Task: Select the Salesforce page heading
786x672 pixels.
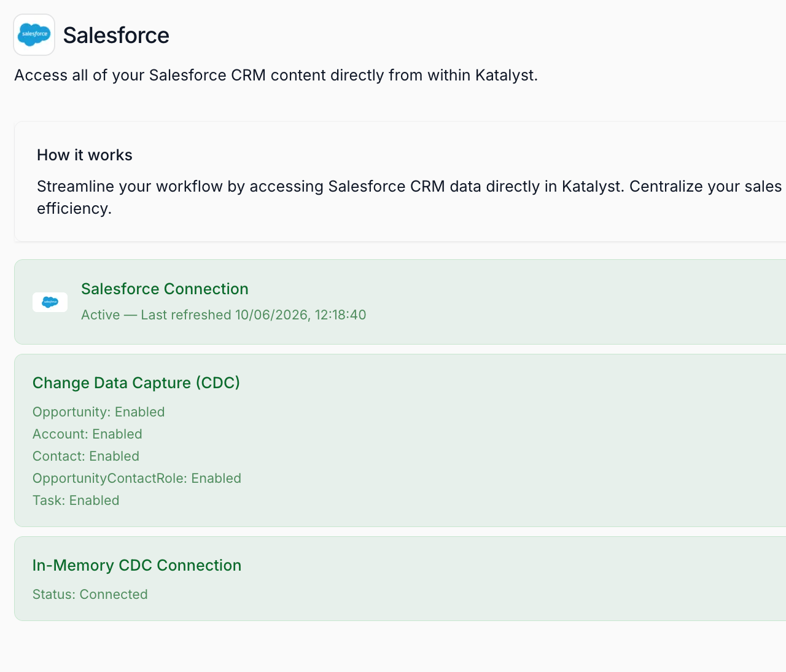Action: [116, 36]
